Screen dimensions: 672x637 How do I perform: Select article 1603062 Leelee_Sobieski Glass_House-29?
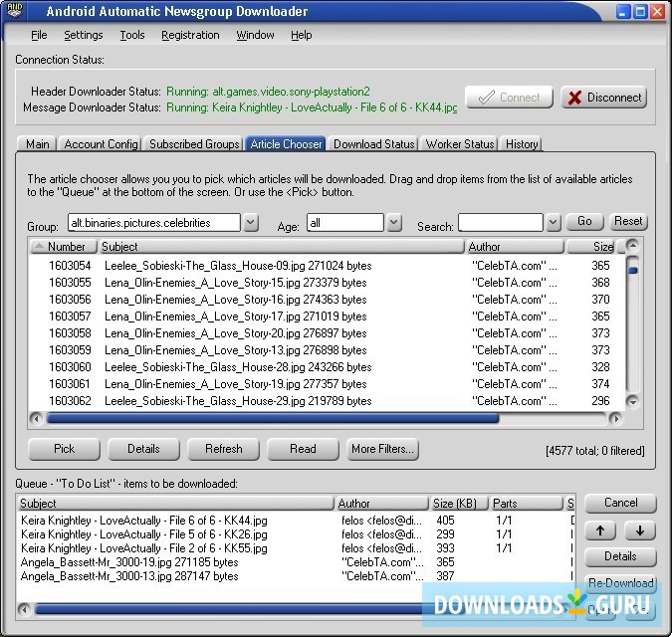(327, 401)
